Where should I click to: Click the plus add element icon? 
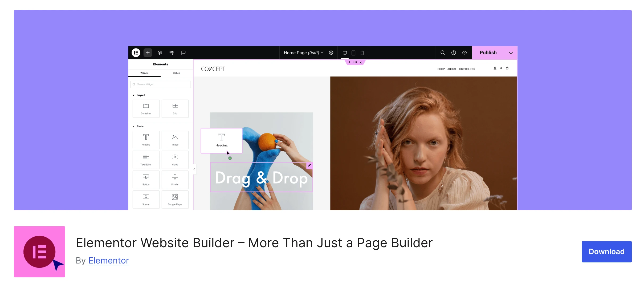point(148,53)
